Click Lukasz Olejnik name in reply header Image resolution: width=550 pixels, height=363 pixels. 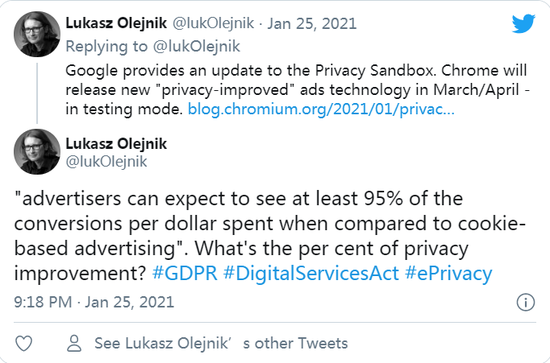[x=116, y=23]
